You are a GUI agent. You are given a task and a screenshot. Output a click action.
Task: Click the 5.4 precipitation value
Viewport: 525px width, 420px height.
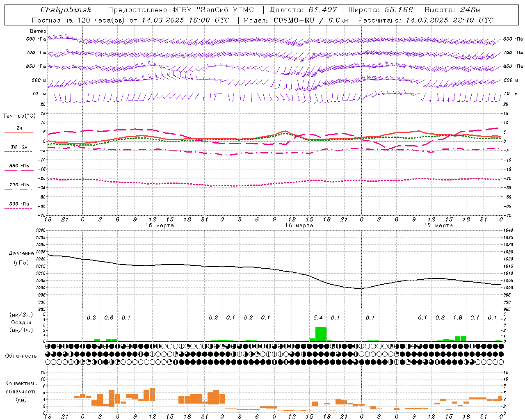(x=318, y=317)
